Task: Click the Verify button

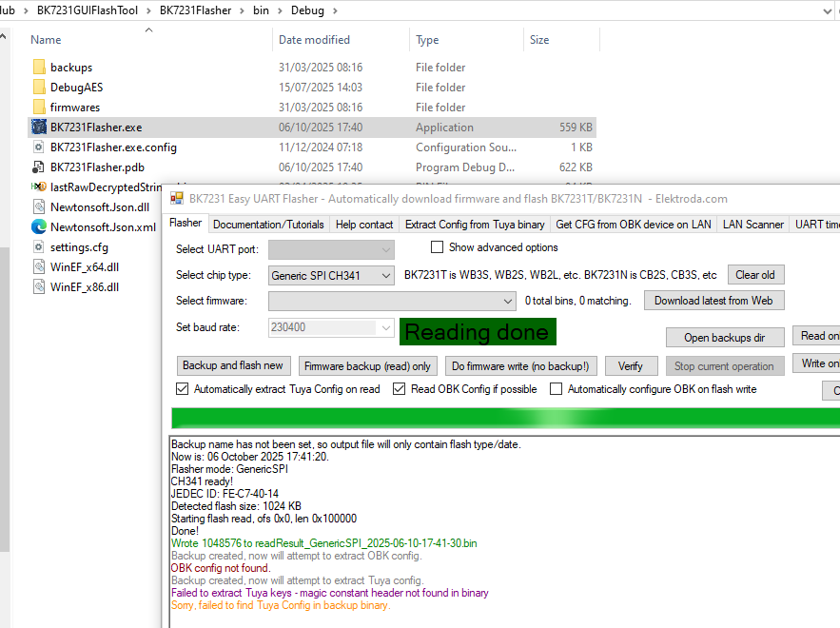Action: point(631,366)
